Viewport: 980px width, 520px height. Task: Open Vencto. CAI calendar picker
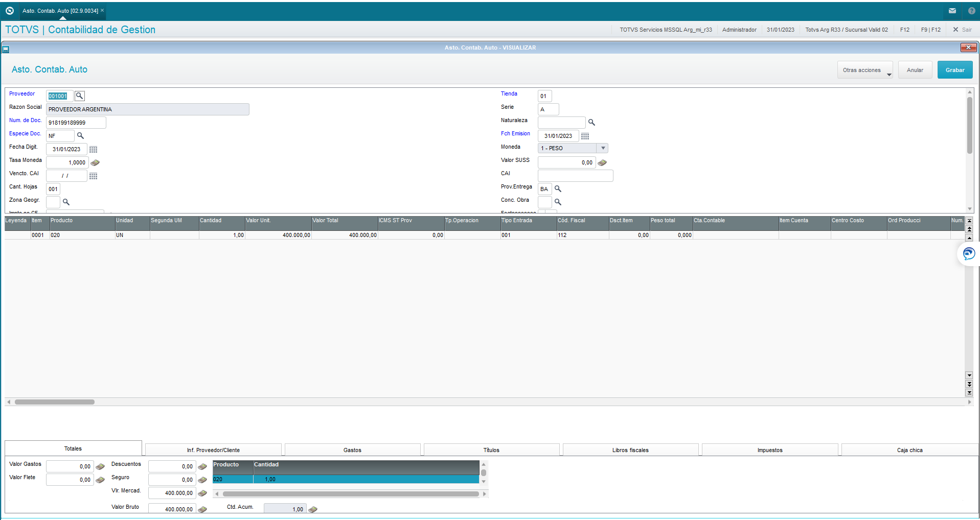tap(93, 176)
